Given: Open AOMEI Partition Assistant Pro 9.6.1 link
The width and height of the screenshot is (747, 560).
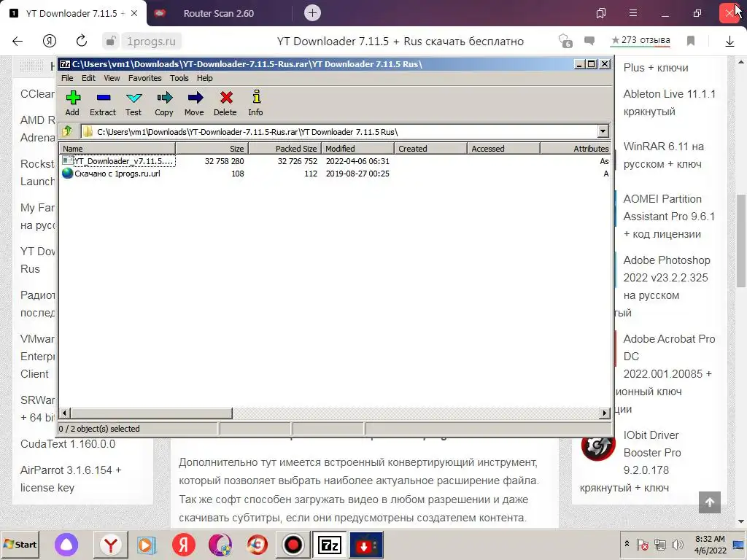Looking at the screenshot, I should pyautogui.click(x=669, y=216).
